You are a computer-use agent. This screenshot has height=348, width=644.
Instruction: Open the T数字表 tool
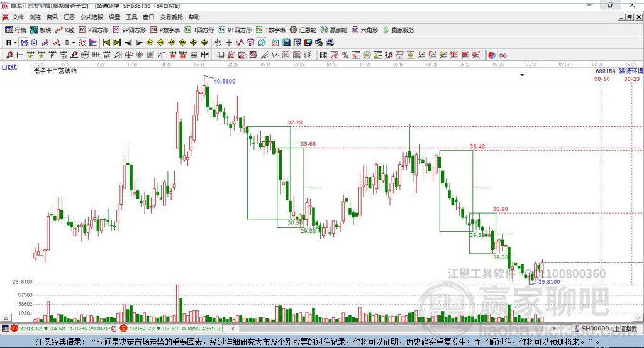tap(270, 30)
